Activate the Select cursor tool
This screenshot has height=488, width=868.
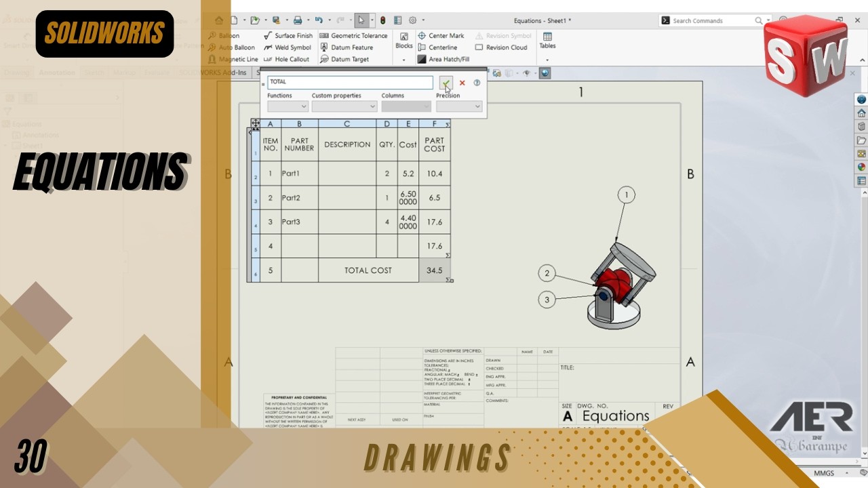click(362, 20)
